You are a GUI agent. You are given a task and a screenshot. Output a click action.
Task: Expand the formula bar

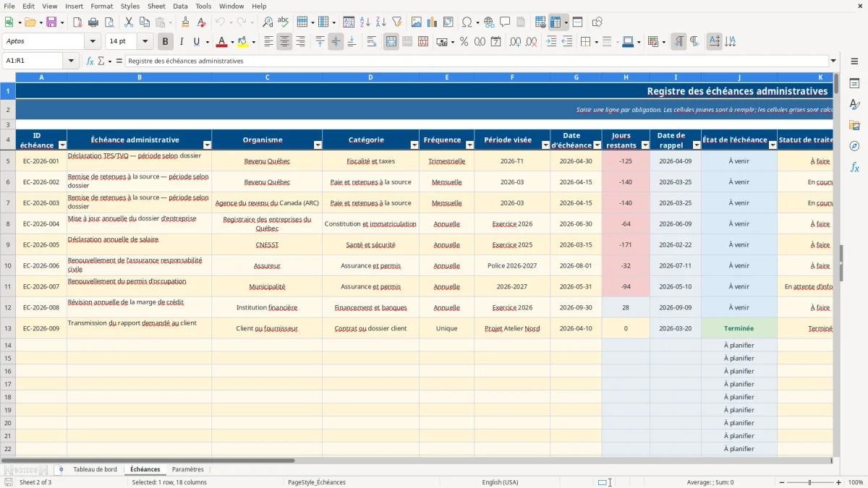point(833,61)
